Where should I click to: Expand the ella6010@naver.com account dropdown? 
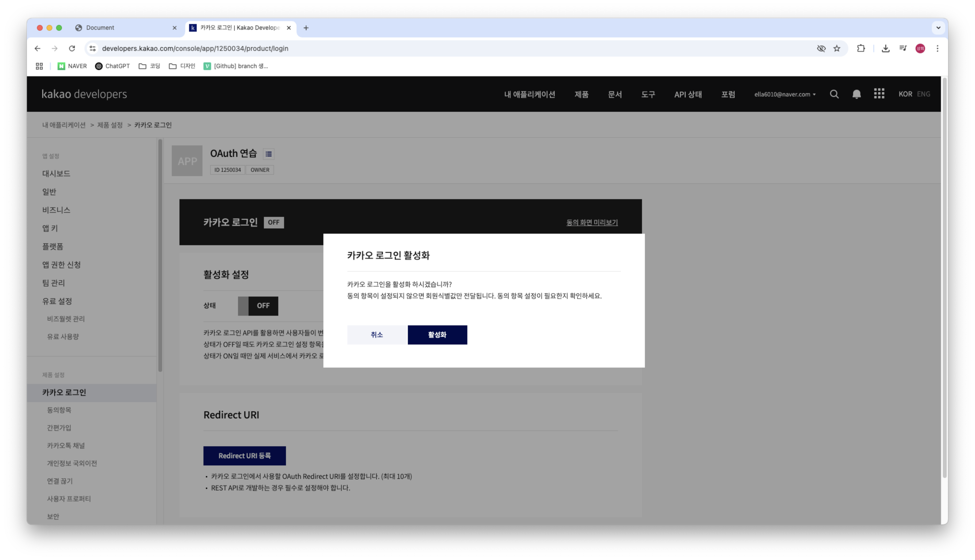point(785,94)
